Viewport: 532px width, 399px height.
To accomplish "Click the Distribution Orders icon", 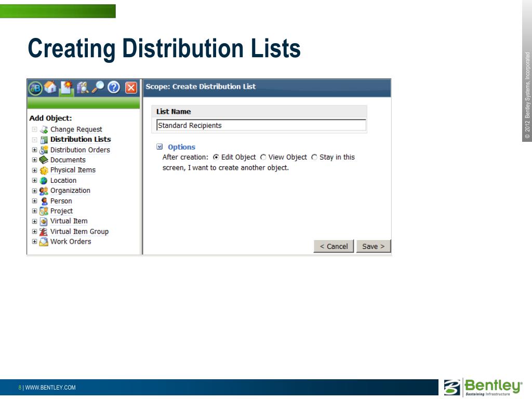I will [44, 150].
